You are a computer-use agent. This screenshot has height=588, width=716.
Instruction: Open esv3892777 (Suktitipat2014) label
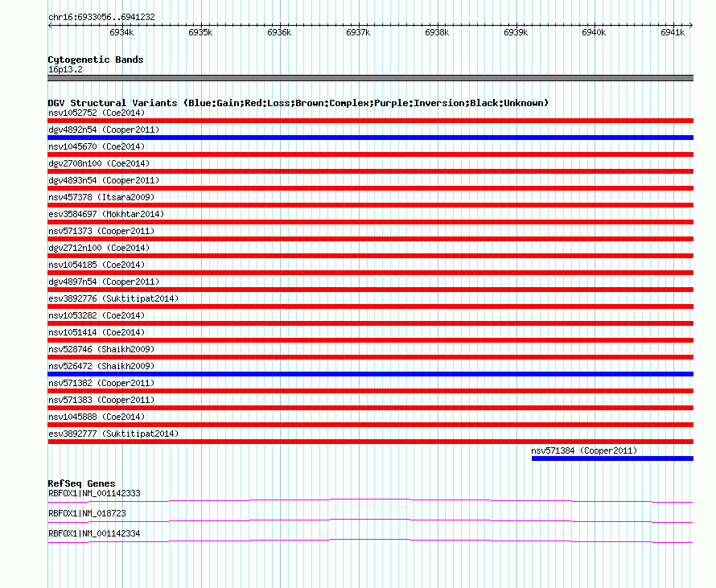113,434
